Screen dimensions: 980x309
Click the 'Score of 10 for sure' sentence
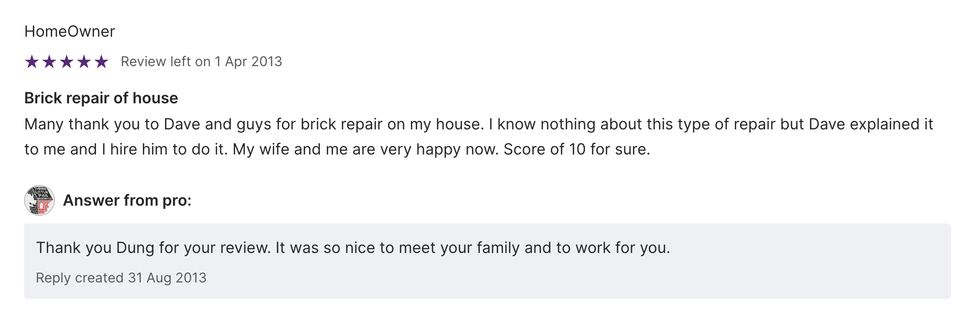[x=576, y=150]
